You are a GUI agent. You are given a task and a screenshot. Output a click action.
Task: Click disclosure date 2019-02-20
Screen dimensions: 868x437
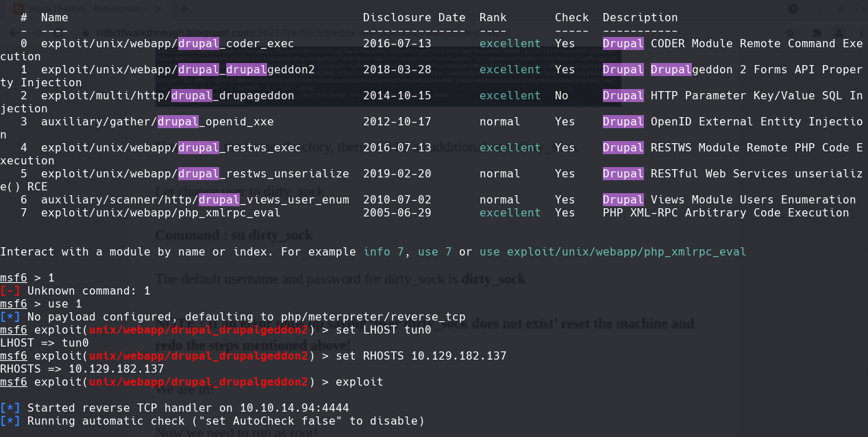(397, 174)
